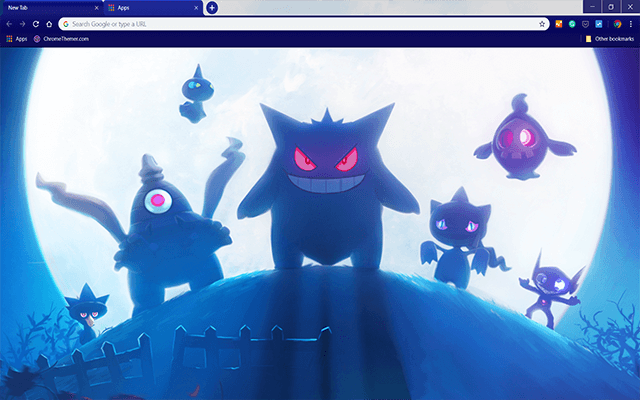Go forward with the forward arrow
The height and width of the screenshot is (400, 640).
pyautogui.click(x=22, y=24)
